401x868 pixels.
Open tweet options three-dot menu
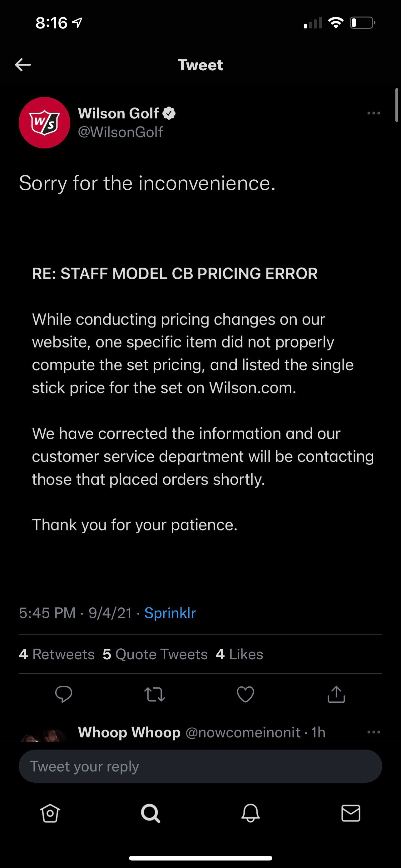374,113
